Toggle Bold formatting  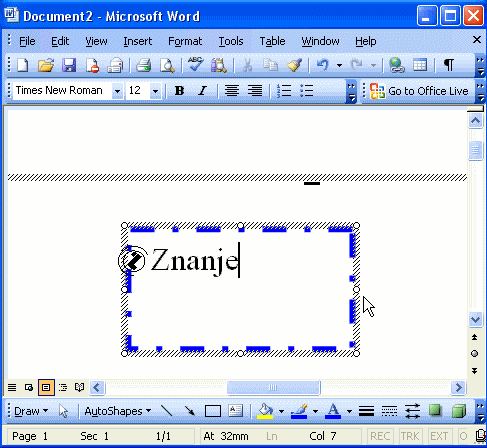coord(179,91)
